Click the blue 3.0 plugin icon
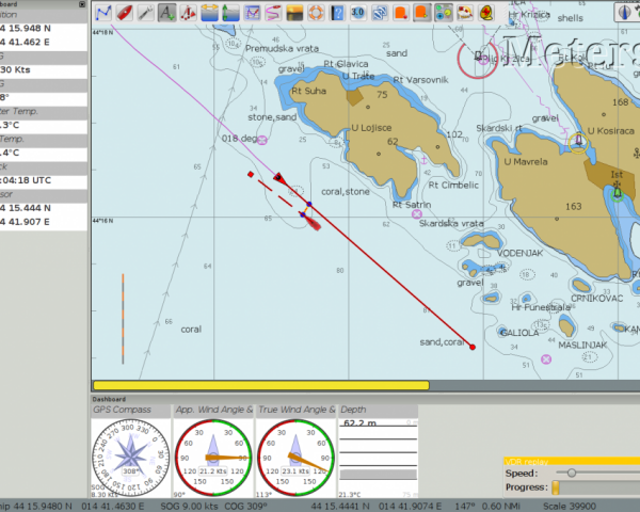The height and width of the screenshot is (512, 640). [x=358, y=13]
